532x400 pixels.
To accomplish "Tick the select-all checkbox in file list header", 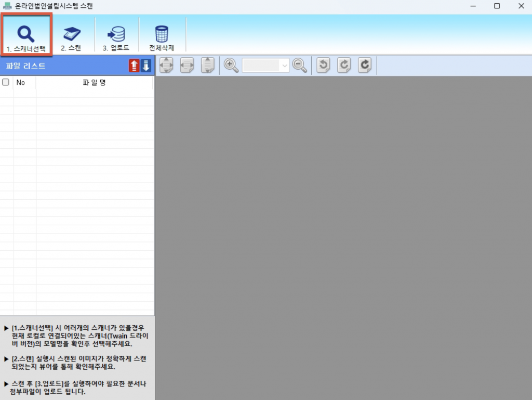I will pos(6,82).
